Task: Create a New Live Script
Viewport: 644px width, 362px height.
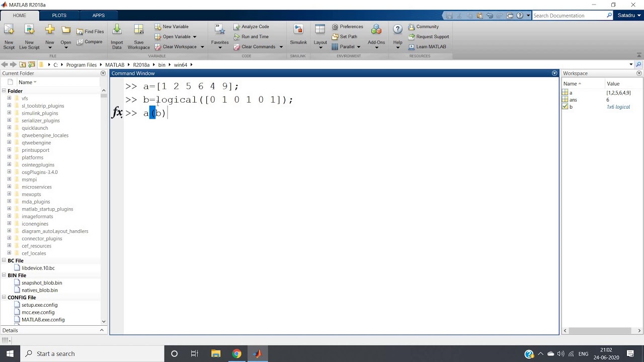Action: click(x=29, y=37)
